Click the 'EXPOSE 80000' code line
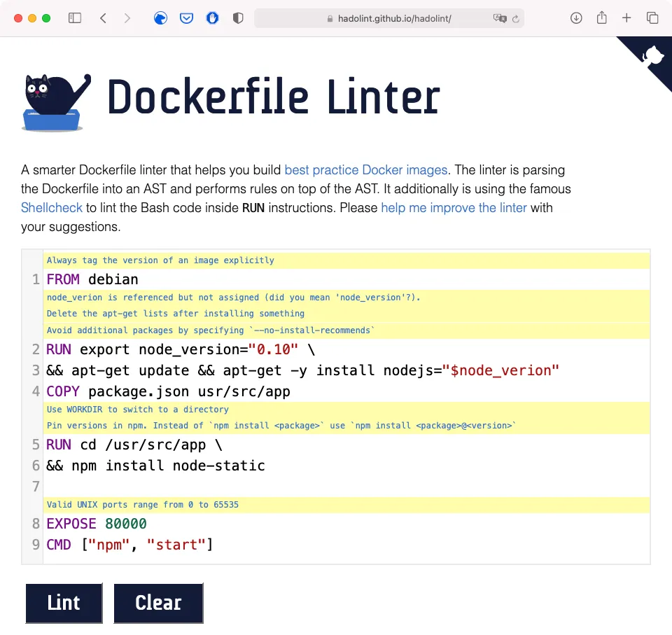This screenshot has height=635, width=672. (346, 524)
